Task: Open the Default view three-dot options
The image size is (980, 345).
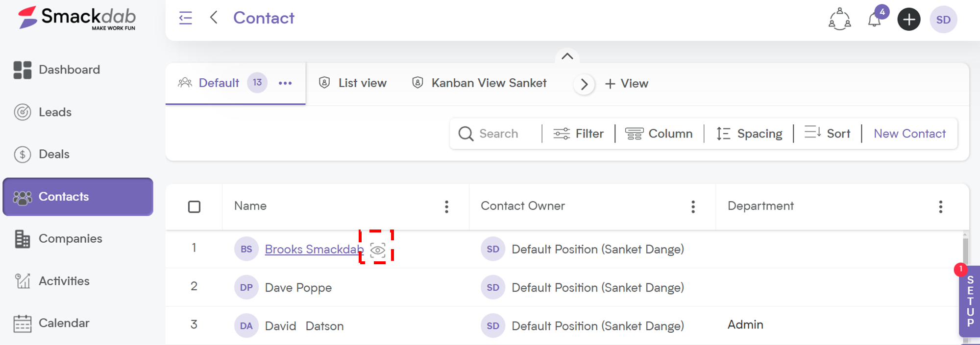Action: pos(285,83)
